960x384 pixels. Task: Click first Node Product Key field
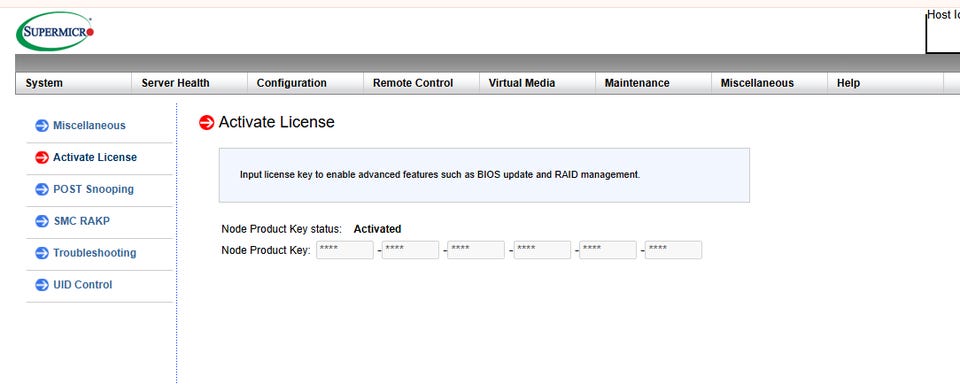(345, 250)
